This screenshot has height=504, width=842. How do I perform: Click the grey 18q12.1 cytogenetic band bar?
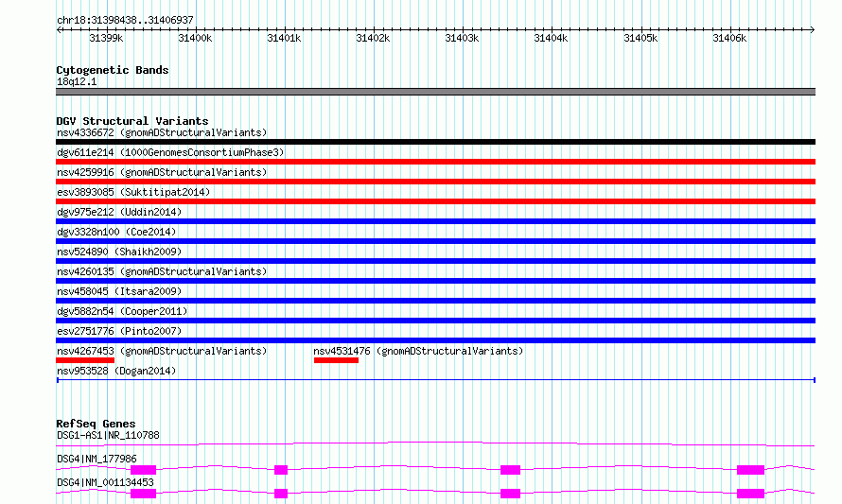pyautogui.click(x=435, y=92)
